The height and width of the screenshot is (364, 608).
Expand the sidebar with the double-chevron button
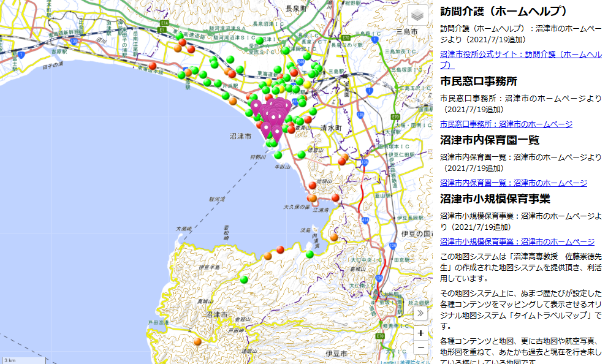[420, 313]
